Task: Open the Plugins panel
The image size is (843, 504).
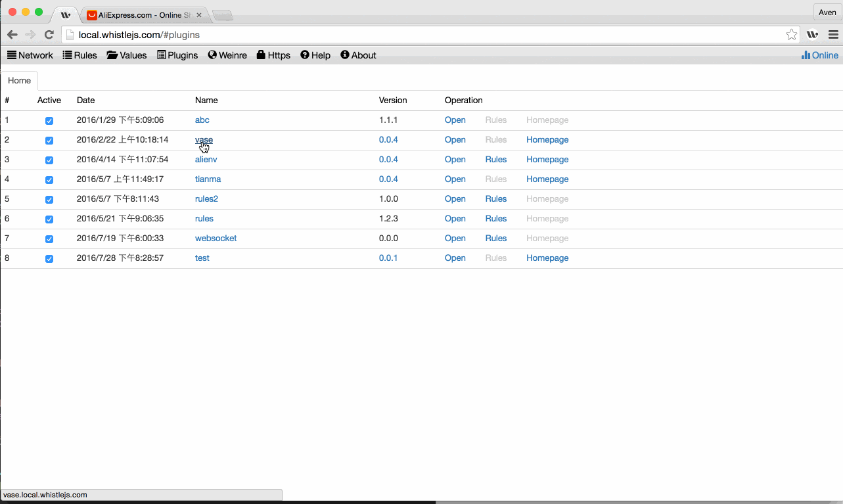Action: pos(177,55)
